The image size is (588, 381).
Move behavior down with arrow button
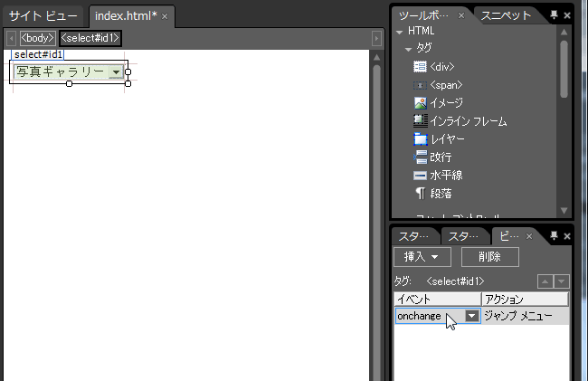click(562, 281)
